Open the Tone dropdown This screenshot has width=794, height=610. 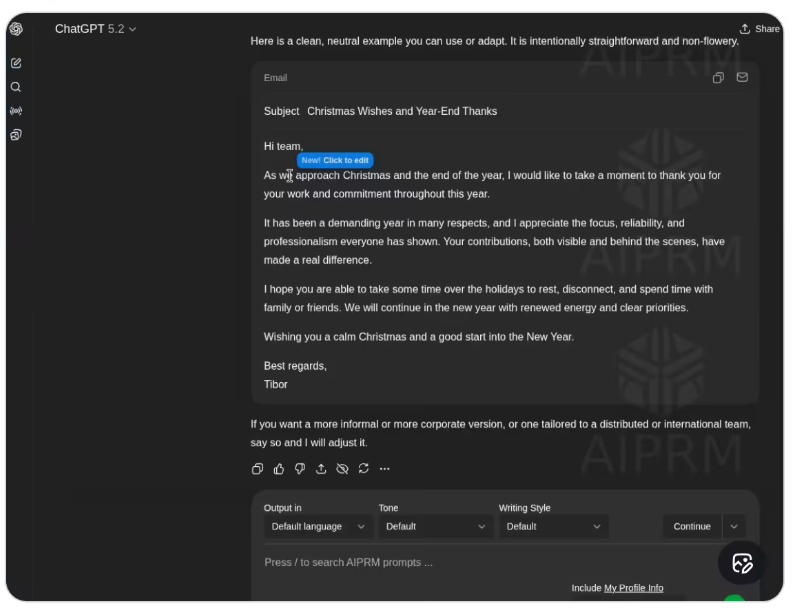point(435,527)
